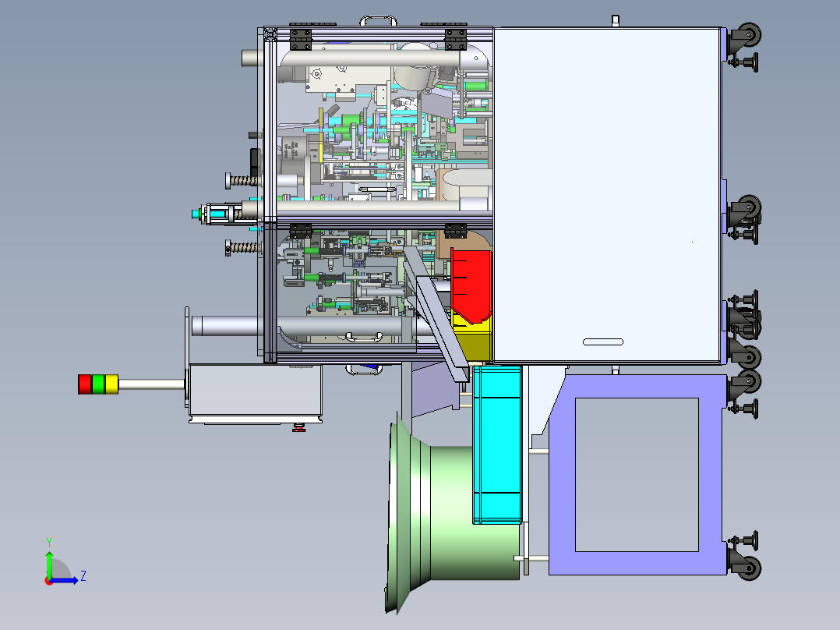Image resolution: width=840 pixels, height=630 pixels.
Task: Select the gray control box beside the signal tower
Action: click(x=255, y=392)
